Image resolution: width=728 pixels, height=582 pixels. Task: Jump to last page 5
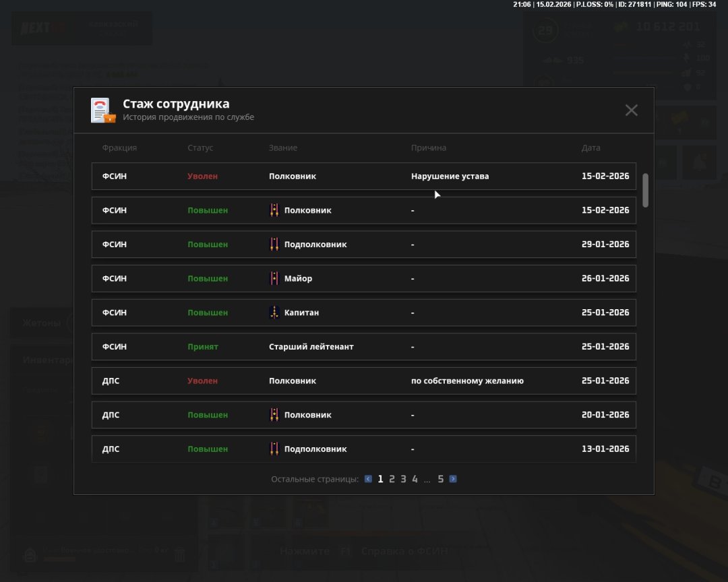click(x=441, y=480)
